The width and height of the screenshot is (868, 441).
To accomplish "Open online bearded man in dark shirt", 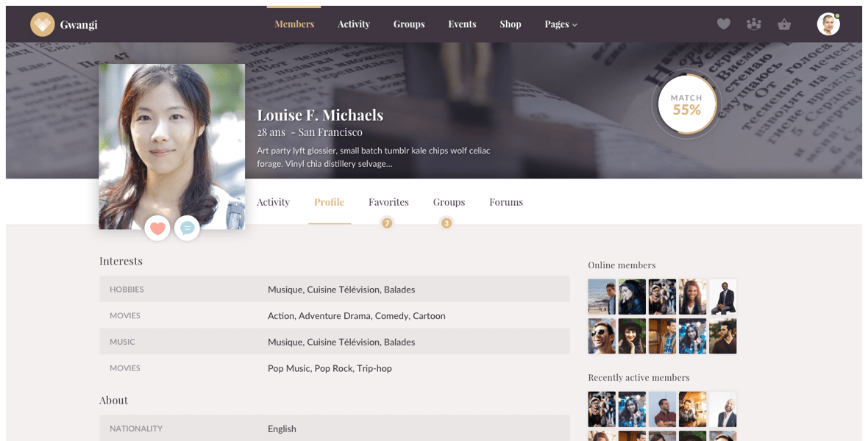I will point(723,336).
